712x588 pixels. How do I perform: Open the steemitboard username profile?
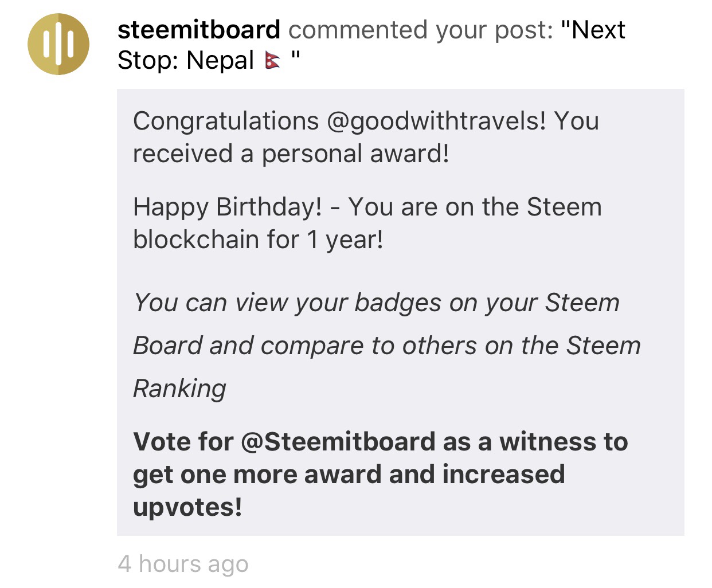pos(198,30)
